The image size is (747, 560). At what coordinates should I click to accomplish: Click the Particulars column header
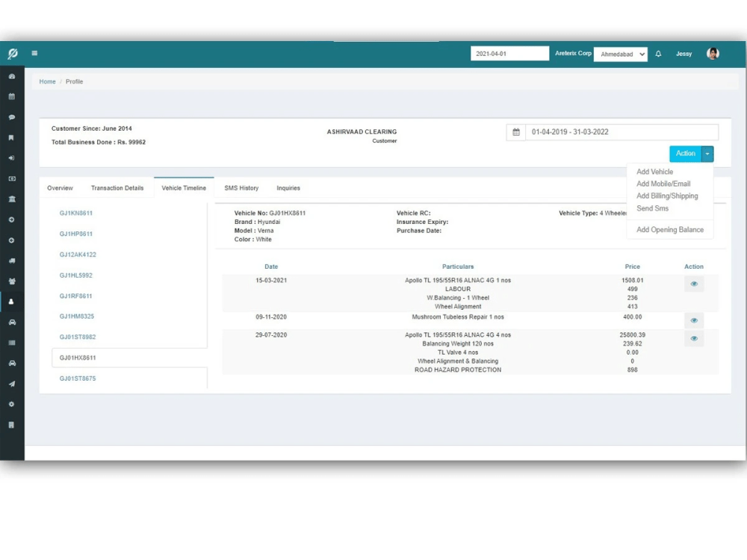pyautogui.click(x=458, y=267)
